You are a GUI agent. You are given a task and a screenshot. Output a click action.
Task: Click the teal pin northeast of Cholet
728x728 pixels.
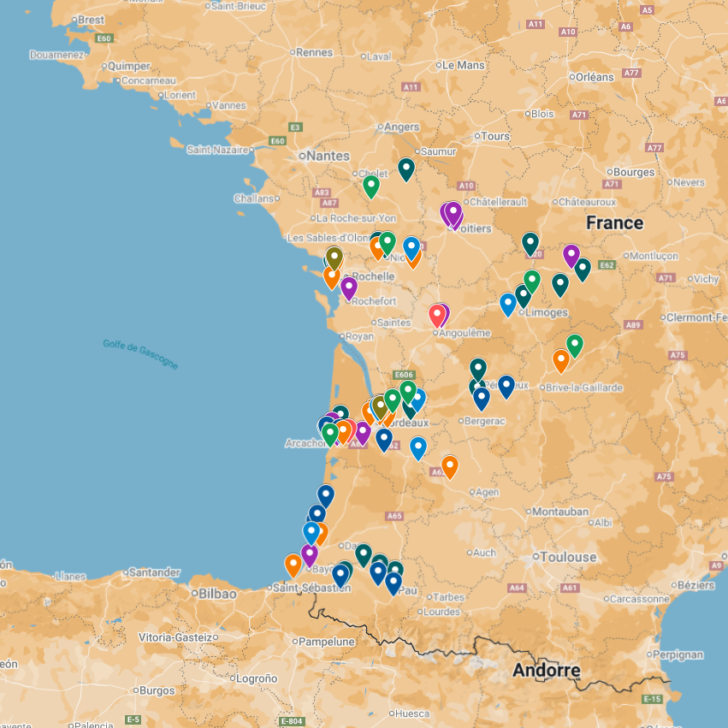pyautogui.click(x=406, y=164)
